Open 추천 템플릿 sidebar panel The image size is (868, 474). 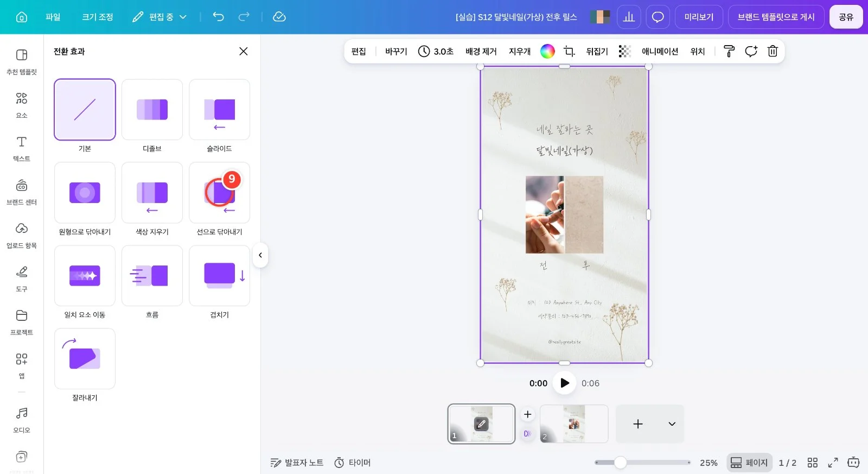[22, 62]
